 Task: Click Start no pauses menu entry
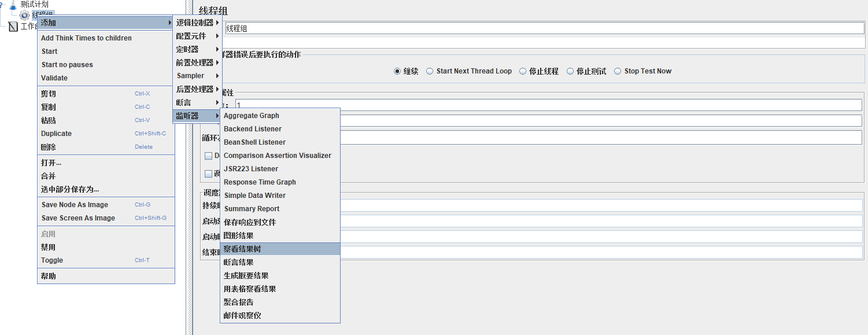[x=106, y=65]
